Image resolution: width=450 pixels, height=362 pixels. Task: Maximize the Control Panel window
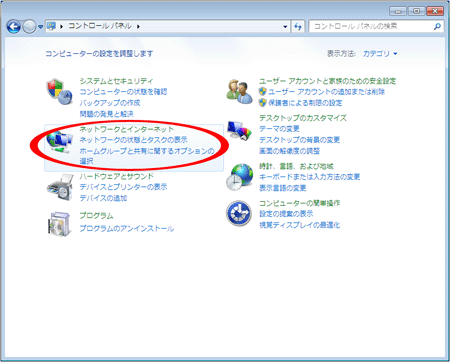pyautogui.click(x=416, y=11)
